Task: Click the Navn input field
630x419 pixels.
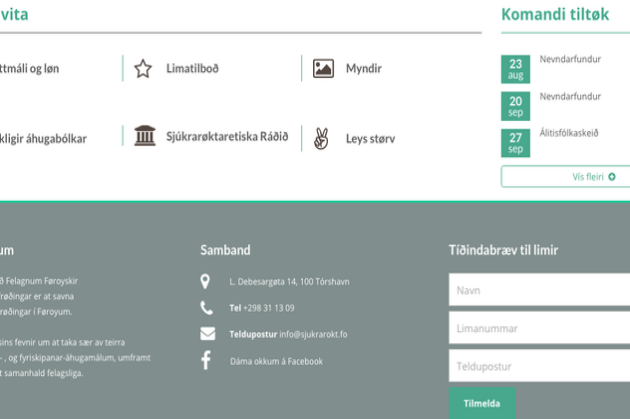Action: (539, 291)
